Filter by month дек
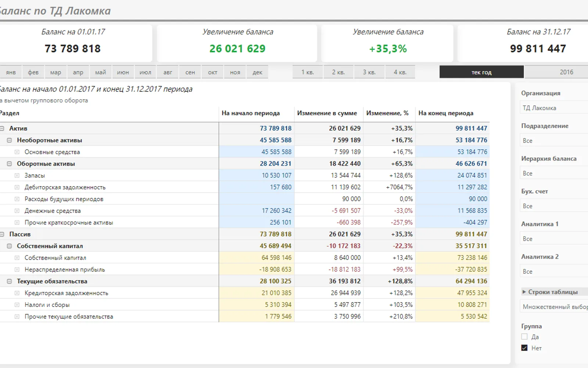Screen dimensions: 588x368 tap(257, 72)
